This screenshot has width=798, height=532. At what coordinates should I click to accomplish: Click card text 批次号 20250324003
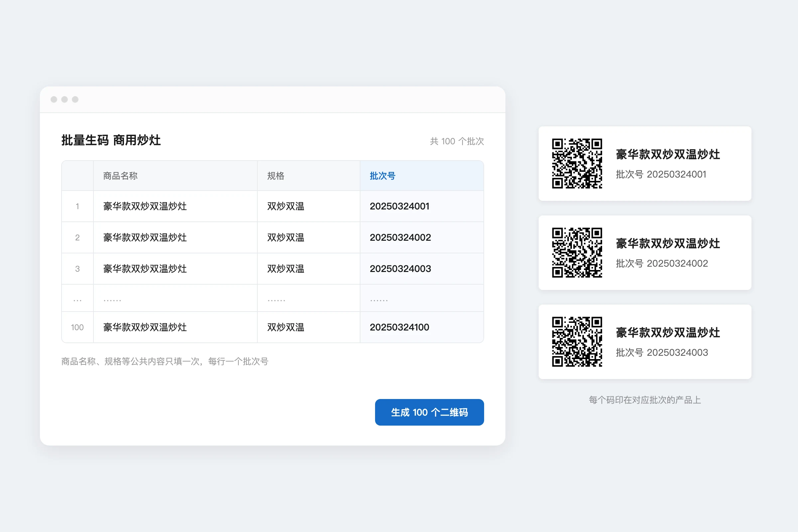coord(662,352)
